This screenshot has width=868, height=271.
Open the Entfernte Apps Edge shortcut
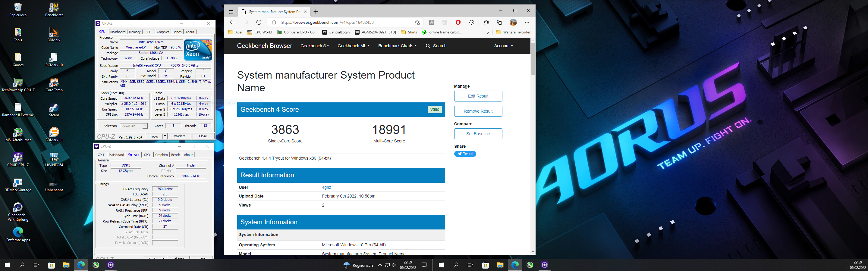(x=18, y=235)
